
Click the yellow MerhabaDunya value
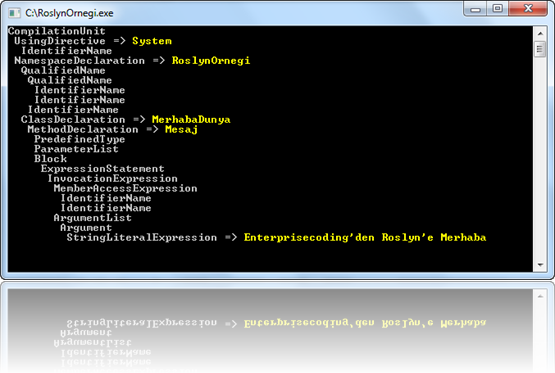click(191, 120)
